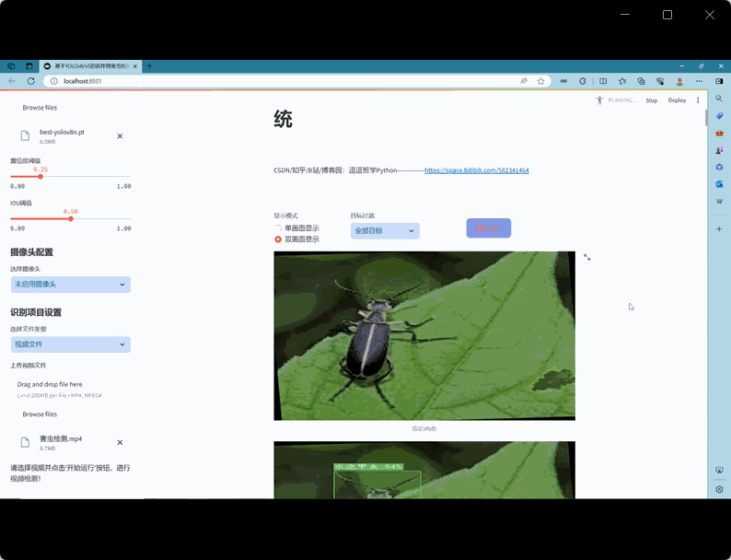Open the camera selection dropdown
731x560 pixels.
71,285
